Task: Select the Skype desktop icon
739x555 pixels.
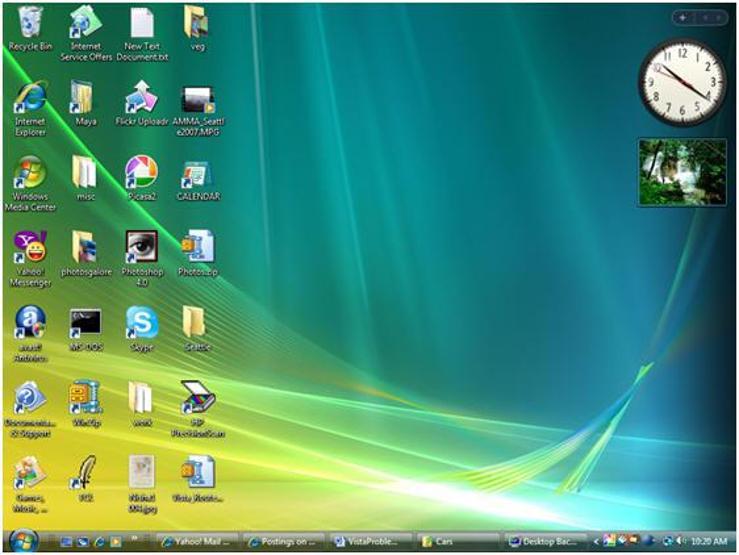Action: point(141,322)
